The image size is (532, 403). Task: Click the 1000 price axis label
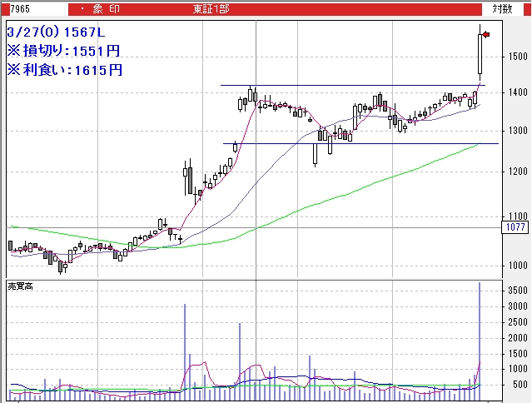coord(517,266)
